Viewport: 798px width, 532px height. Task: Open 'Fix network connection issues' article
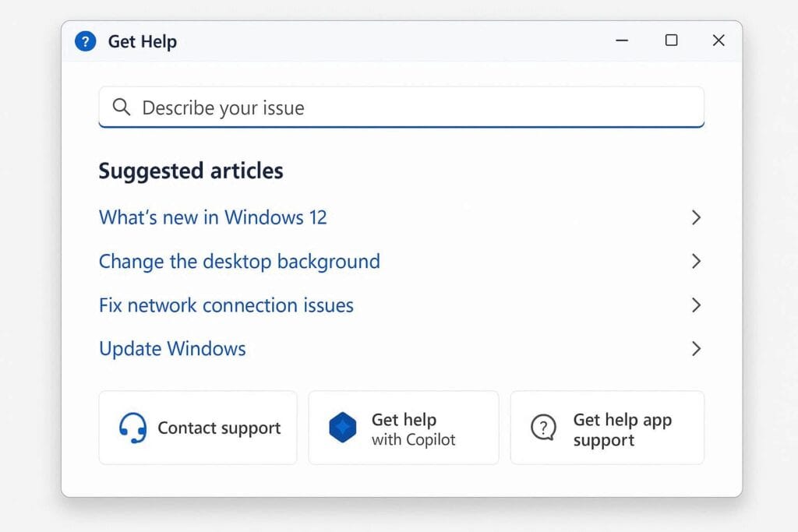pos(226,305)
